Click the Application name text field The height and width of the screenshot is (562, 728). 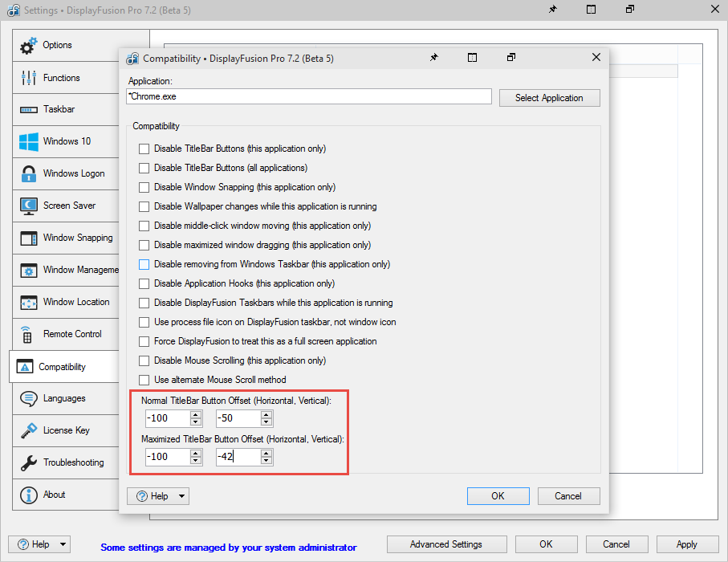(309, 96)
